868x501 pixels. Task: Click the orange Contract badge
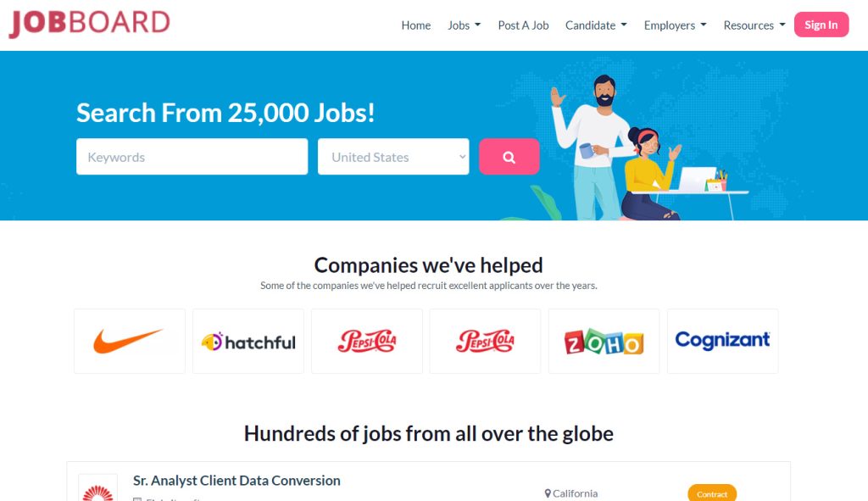pos(711,493)
